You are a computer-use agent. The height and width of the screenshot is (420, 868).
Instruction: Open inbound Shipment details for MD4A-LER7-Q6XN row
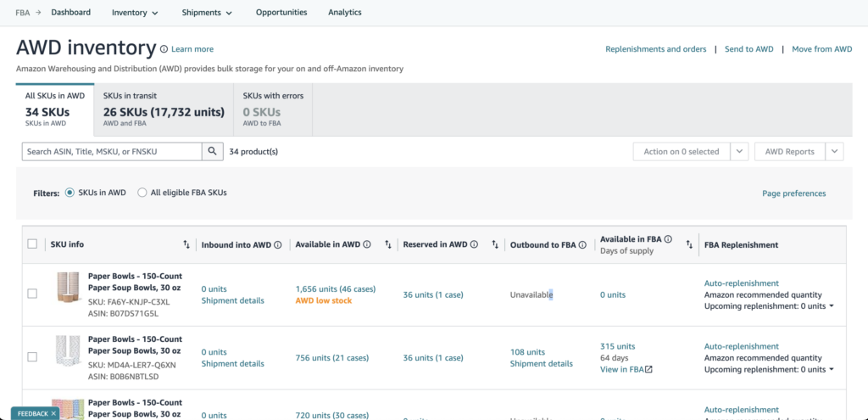pyautogui.click(x=232, y=363)
